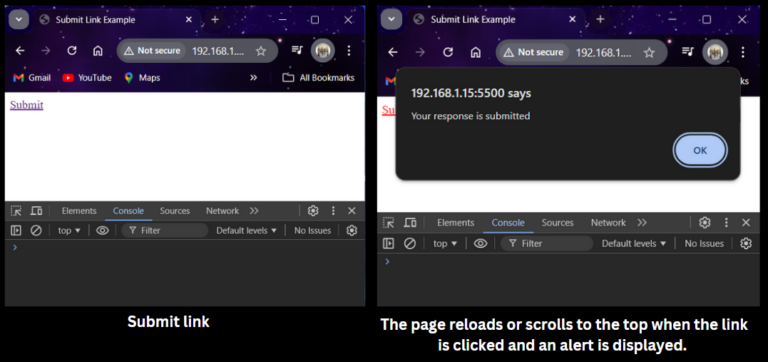
Task: Expand Default levels dropdown in right console
Action: (634, 243)
